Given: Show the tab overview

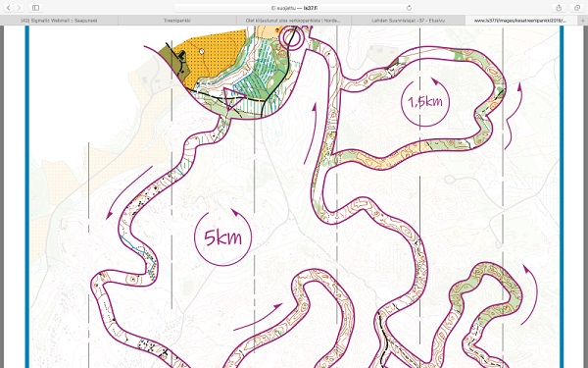Looking at the screenshot, I should point(577,8).
